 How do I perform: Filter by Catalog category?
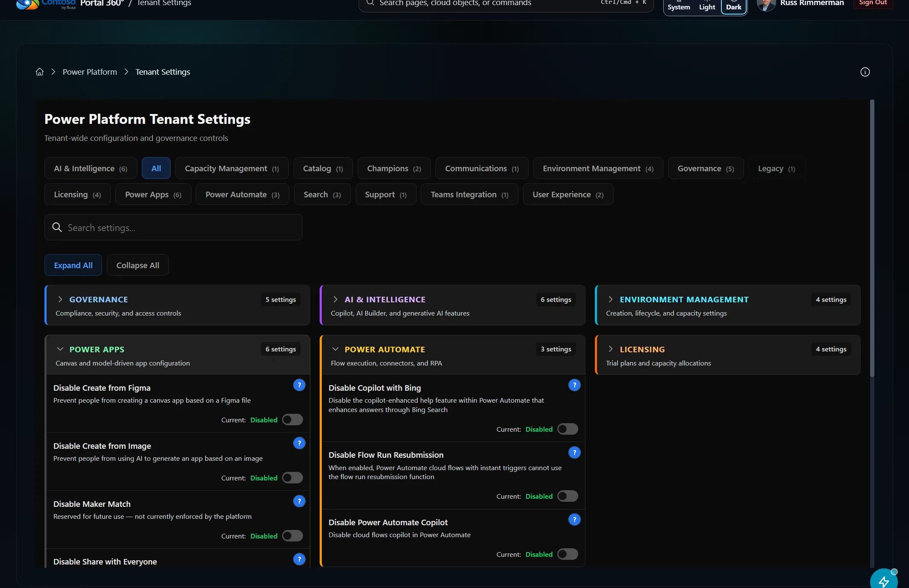click(x=323, y=168)
